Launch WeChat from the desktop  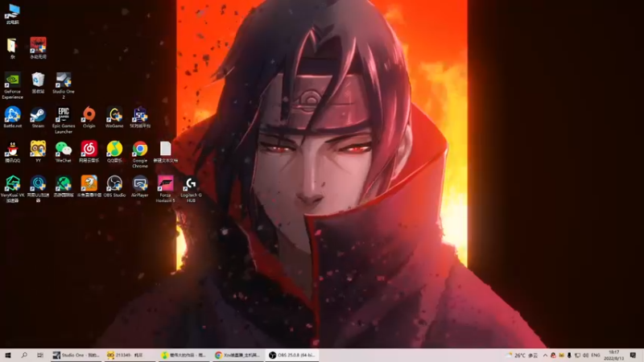[x=64, y=152]
